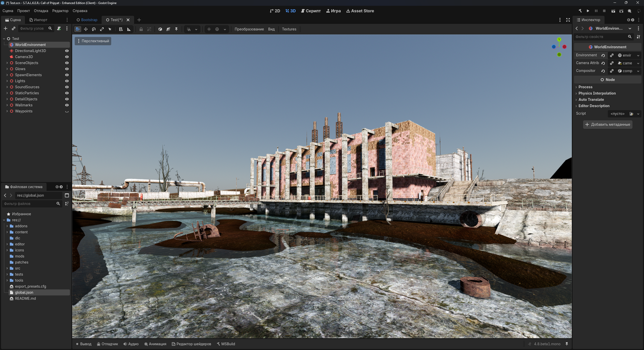Switch to the Bootstrap scene tab

[x=87, y=20]
